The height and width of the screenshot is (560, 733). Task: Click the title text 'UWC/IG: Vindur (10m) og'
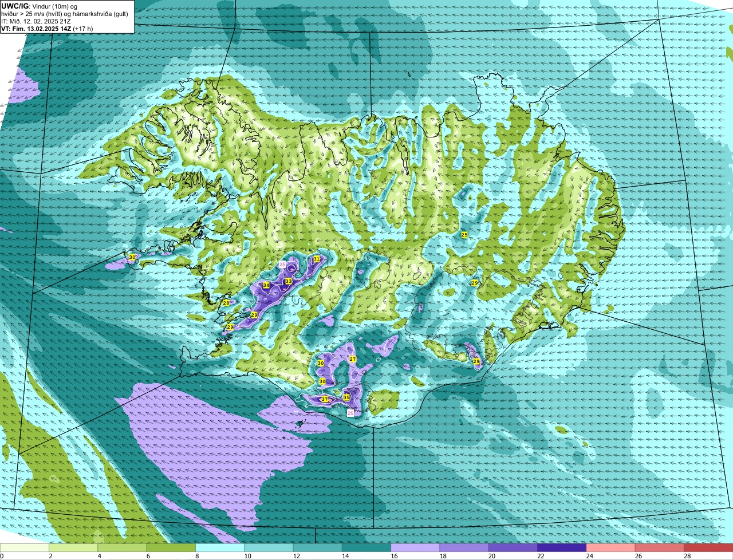coord(39,6)
